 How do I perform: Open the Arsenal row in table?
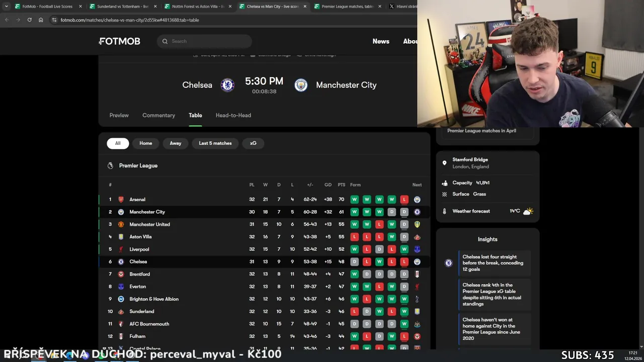click(x=265, y=200)
